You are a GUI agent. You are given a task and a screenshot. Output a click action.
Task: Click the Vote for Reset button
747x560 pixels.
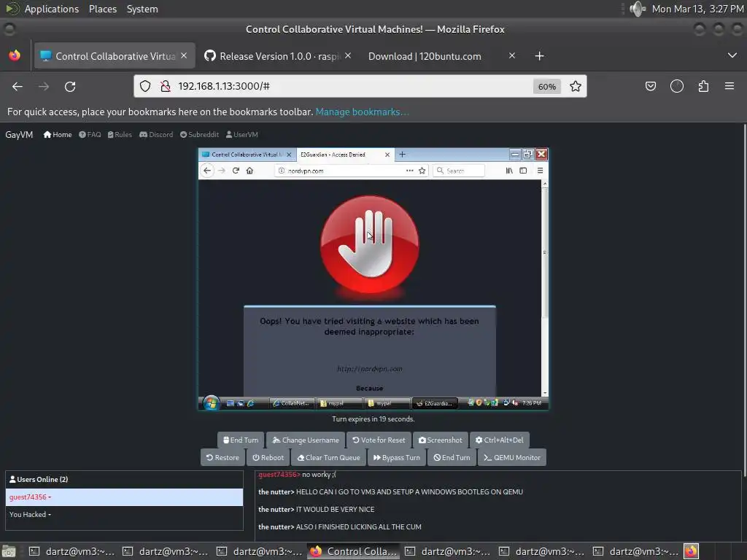pyautogui.click(x=379, y=440)
